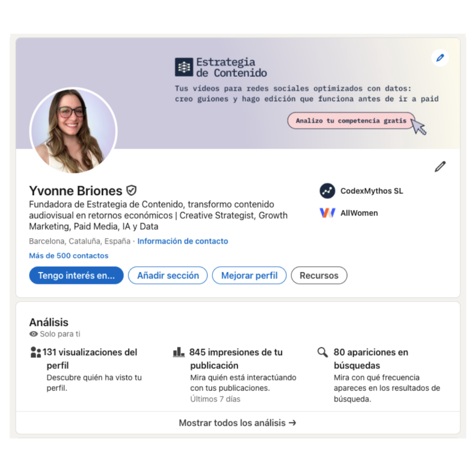Image resolution: width=476 pixels, height=476 pixels.
Task: Open Yvonne Briones profile photo
Action: pyautogui.click(x=73, y=131)
